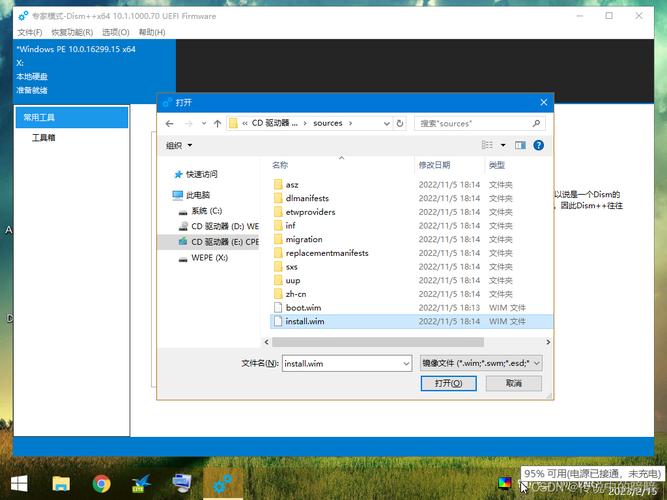This screenshot has width=667, height=500.
Task: Open the image file type filter dropdown
Action: click(x=481, y=363)
